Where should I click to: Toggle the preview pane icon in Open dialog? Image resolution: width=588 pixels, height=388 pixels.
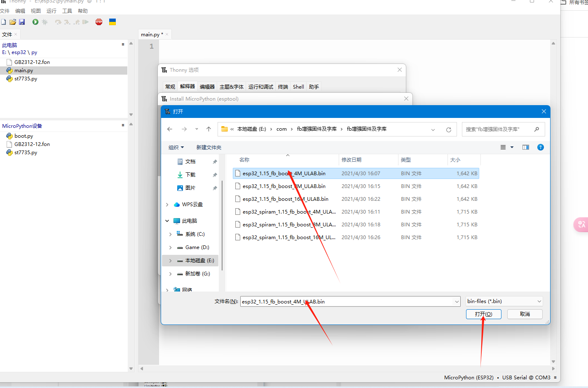point(526,147)
